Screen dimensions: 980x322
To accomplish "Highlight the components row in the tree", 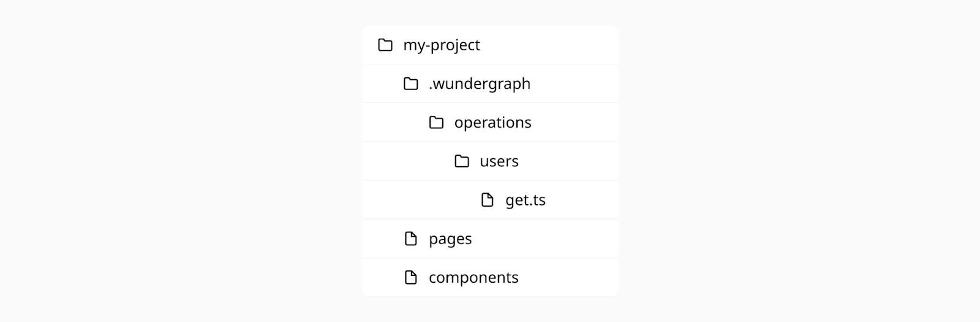I will point(490,277).
